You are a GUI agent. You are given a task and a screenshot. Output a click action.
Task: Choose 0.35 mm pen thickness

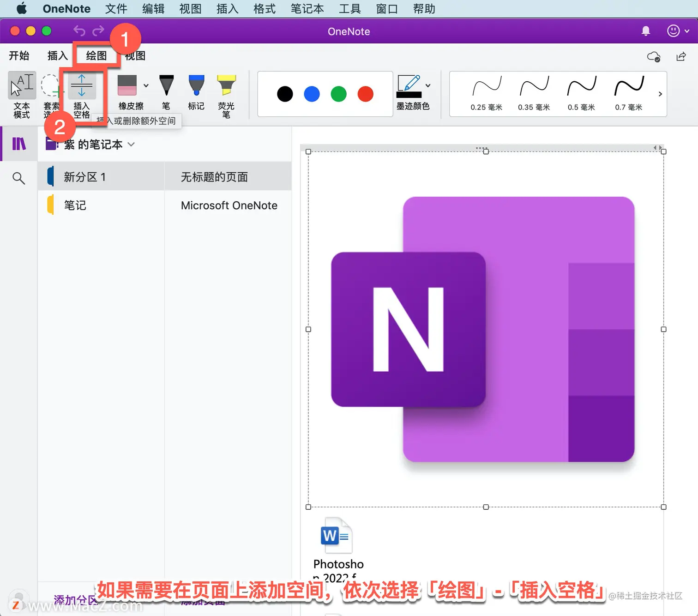[534, 94]
